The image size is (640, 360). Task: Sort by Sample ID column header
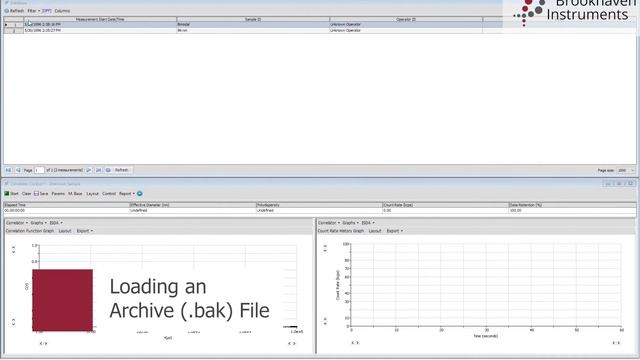coord(253,19)
